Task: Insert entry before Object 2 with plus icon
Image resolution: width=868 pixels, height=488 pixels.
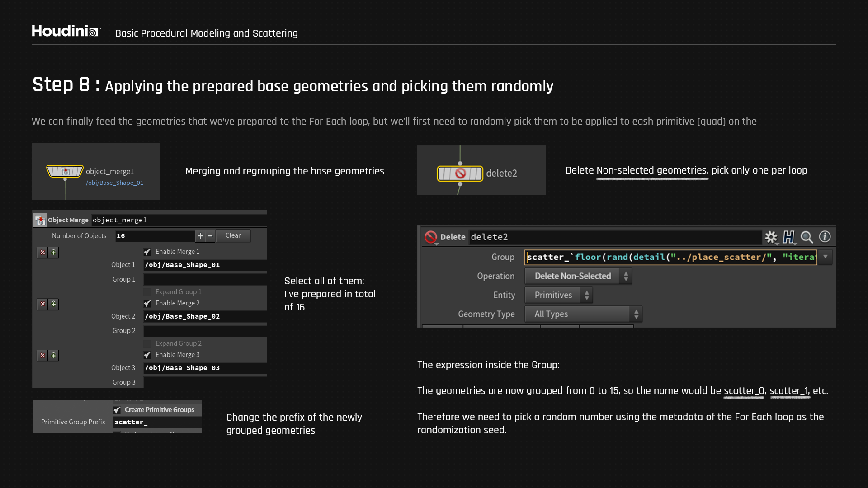Action: click(x=53, y=304)
